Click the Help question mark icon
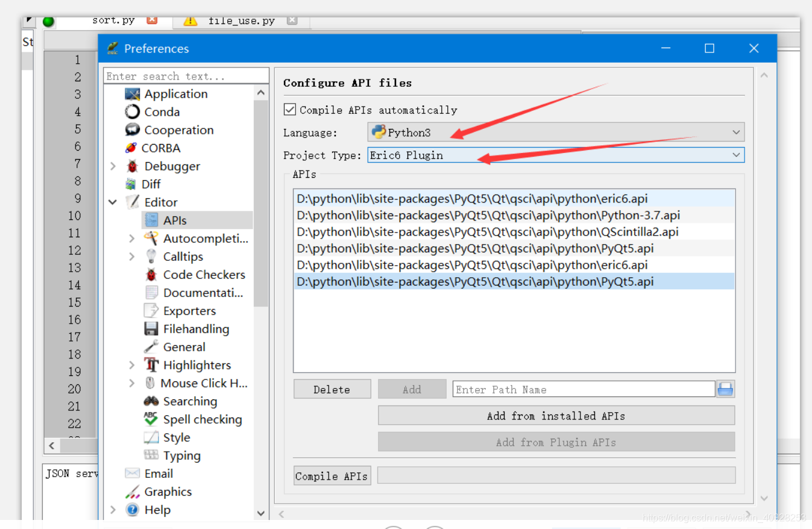The width and height of the screenshot is (812, 529). click(132, 510)
